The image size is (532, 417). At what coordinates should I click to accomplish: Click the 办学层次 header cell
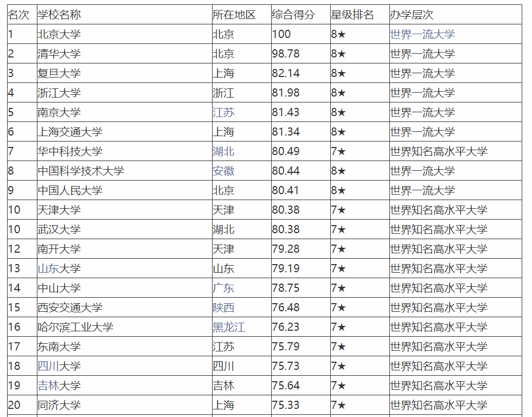[x=456, y=15]
